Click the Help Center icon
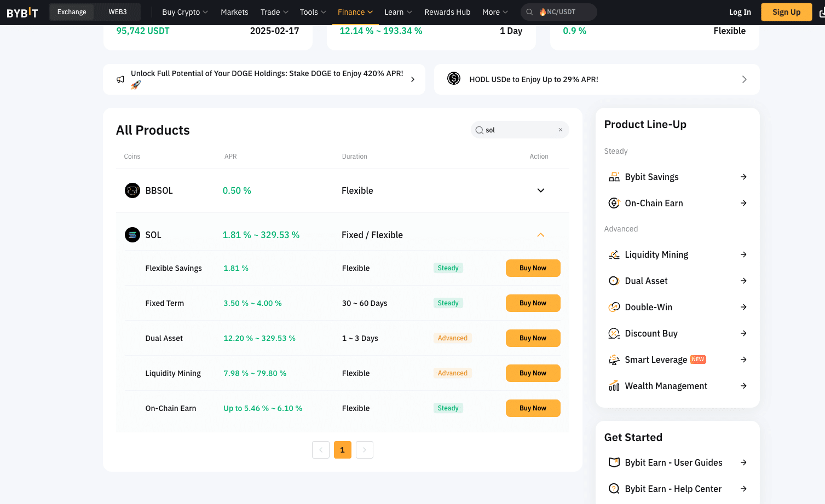 click(614, 489)
